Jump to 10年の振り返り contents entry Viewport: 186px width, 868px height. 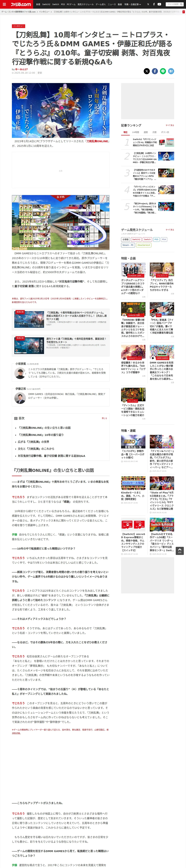tap(41, 435)
